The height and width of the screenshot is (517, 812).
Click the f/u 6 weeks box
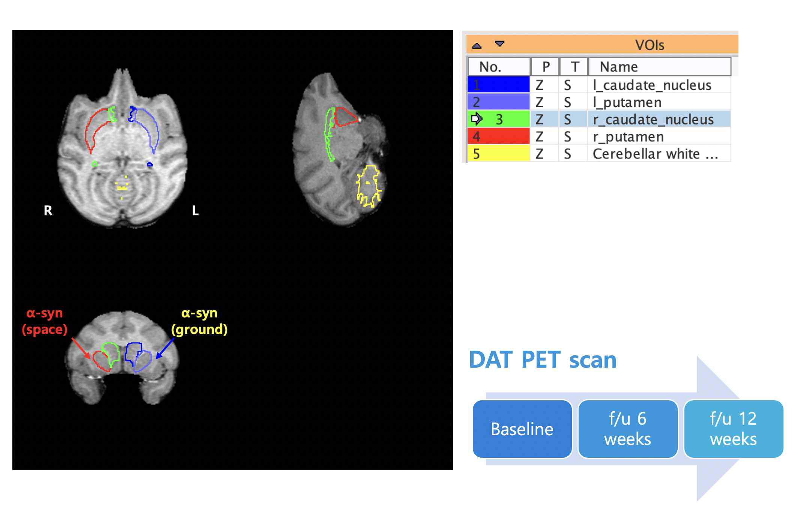(x=628, y=429)
